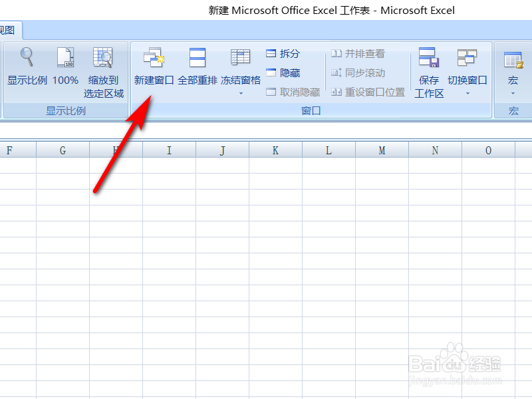This screenshot has width=532, height=399.
Task: Reset zoom to 100%
Action: (65, 66)
